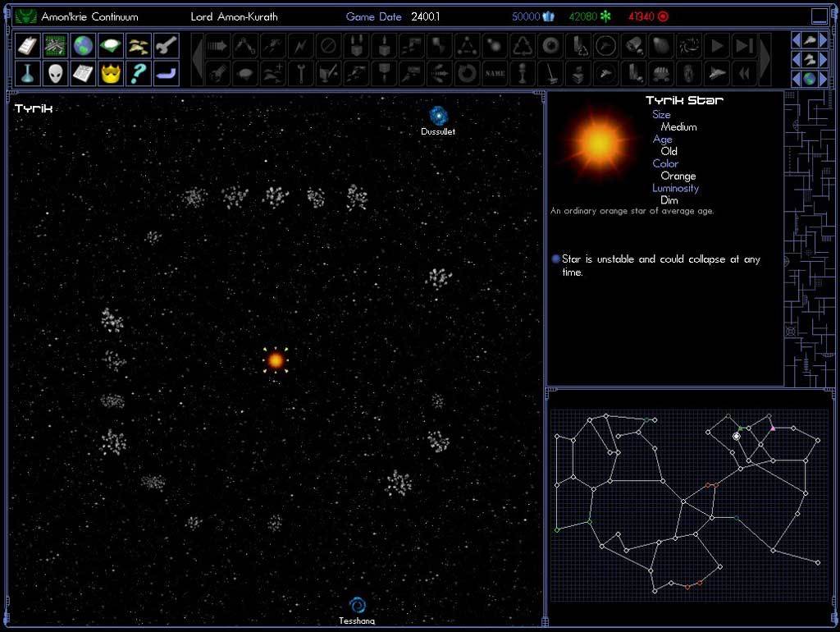The image size is (840, 632).
Task: Open the tan ships list icon
Action: pyautogui.click(x=139, y=46)
